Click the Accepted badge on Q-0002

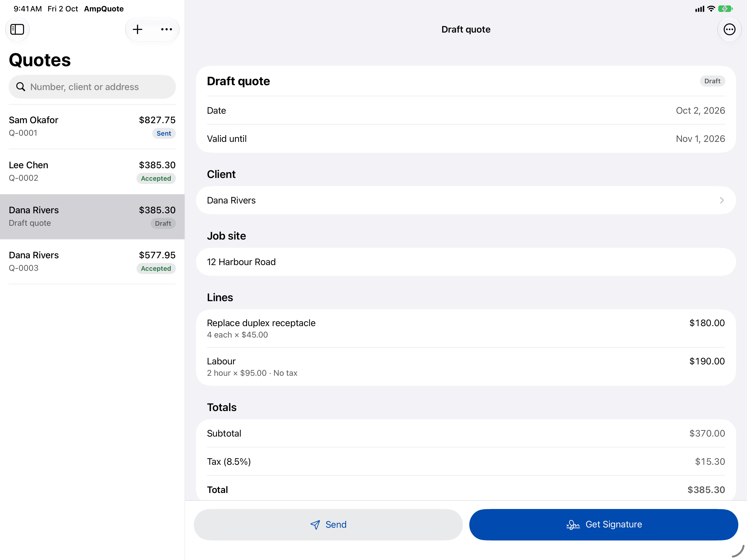pyautogui.click(x=156, y=178)
